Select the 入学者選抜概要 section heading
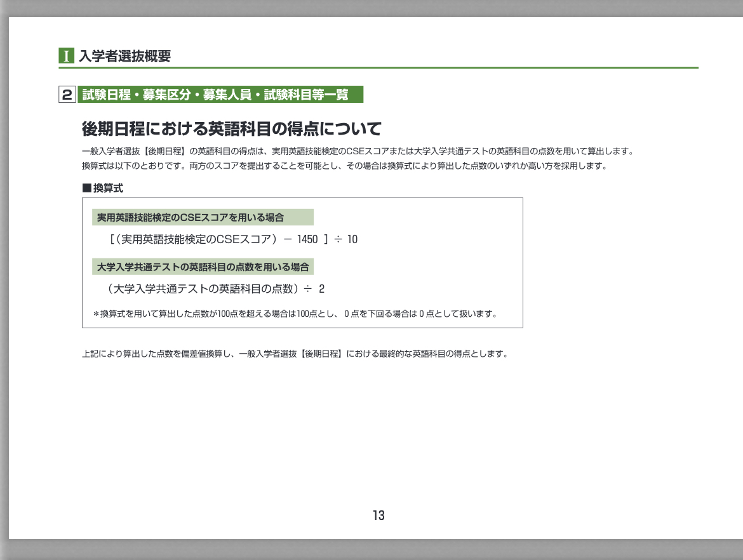This screenshot has width=743, height=560. [124, 56]
